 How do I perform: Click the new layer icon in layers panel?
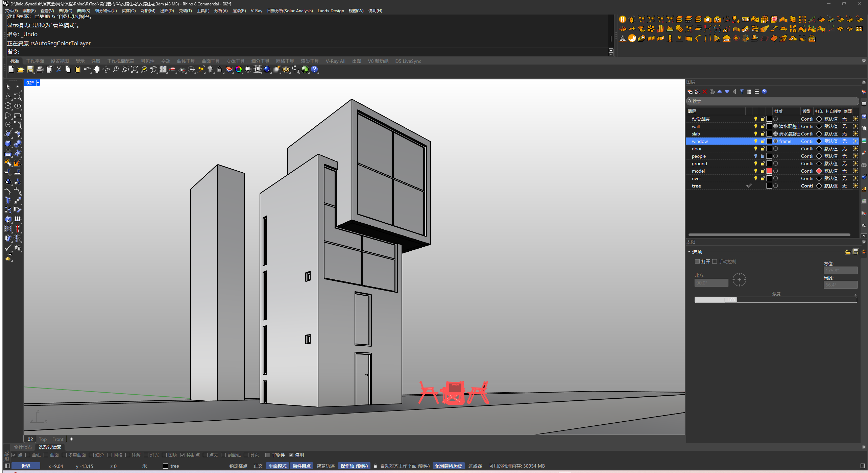point(690,92)
